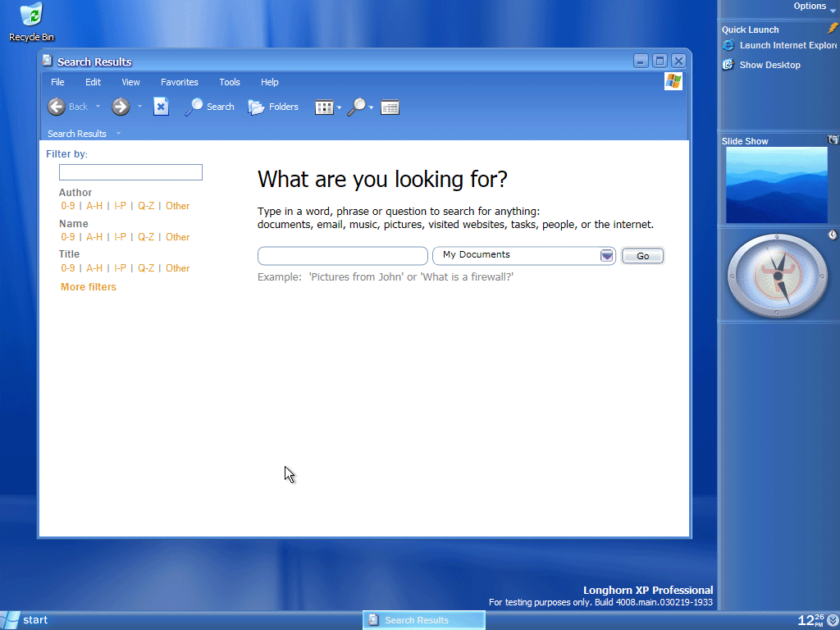Filter Author by A-H
Image resolution: width=840 pixels, height=630 pixels.
(x=94, y=206)
